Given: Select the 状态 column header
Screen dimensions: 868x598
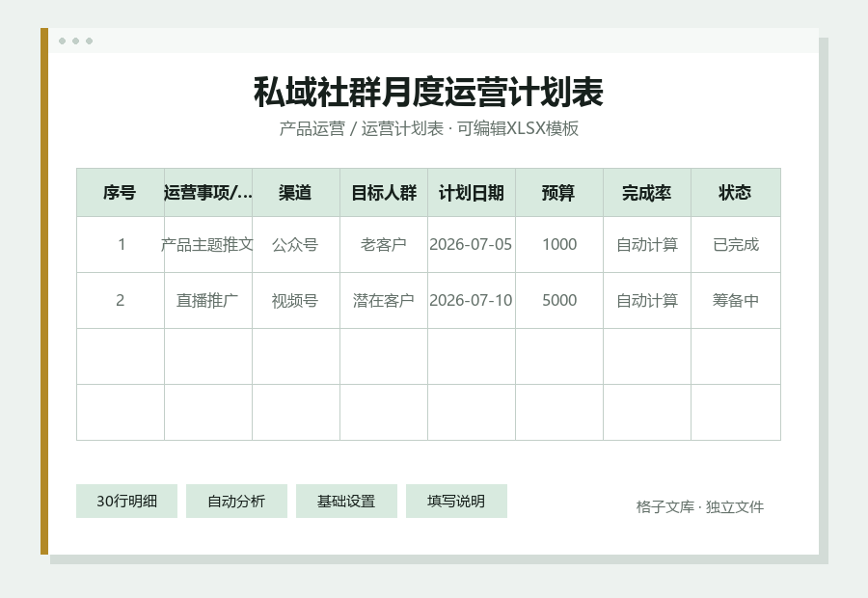Looking at the screenshot, I should point(736,193).
